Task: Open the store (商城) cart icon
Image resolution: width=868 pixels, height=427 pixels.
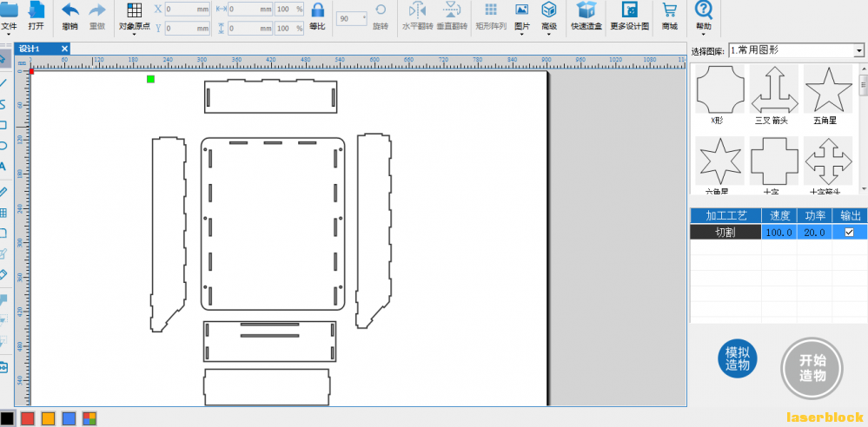Action: [669, 10]
